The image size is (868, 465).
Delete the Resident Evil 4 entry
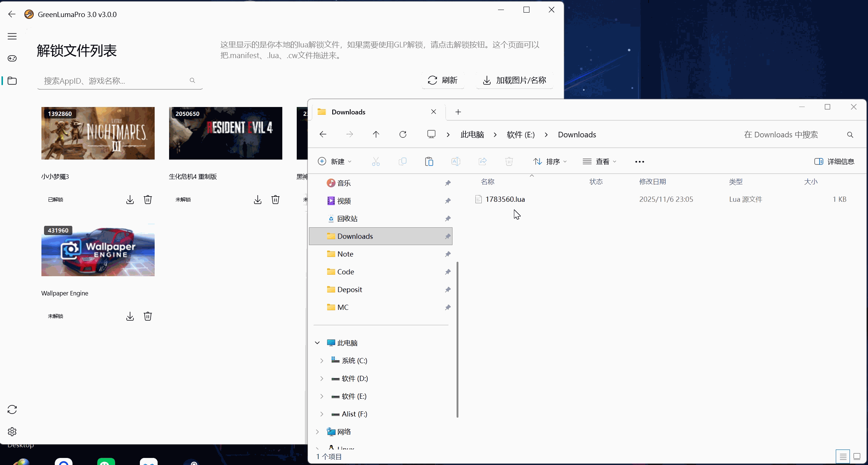275,200
